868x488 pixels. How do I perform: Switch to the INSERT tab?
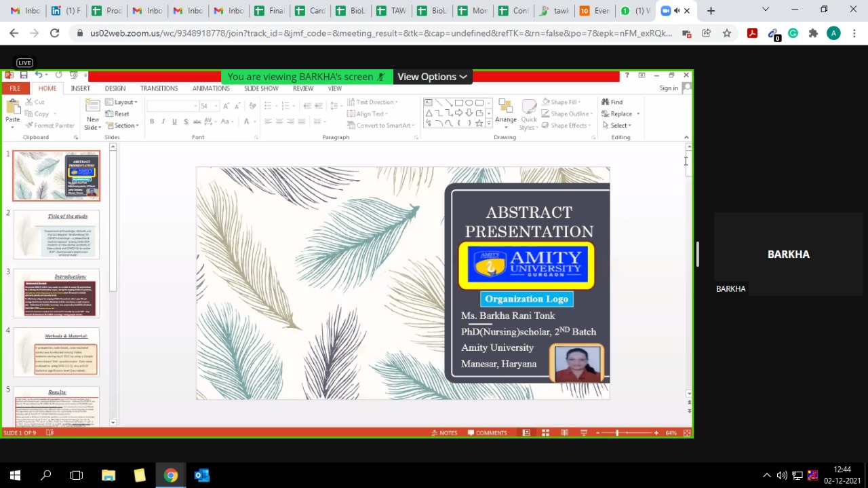point(80,88)
